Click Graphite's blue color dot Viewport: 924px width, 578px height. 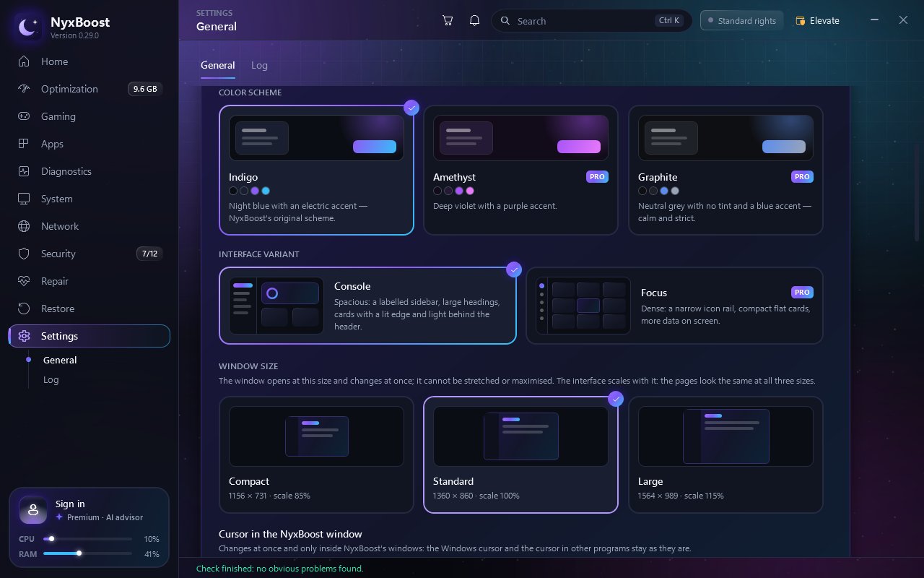pyautogui.click(x=664, y=191)
